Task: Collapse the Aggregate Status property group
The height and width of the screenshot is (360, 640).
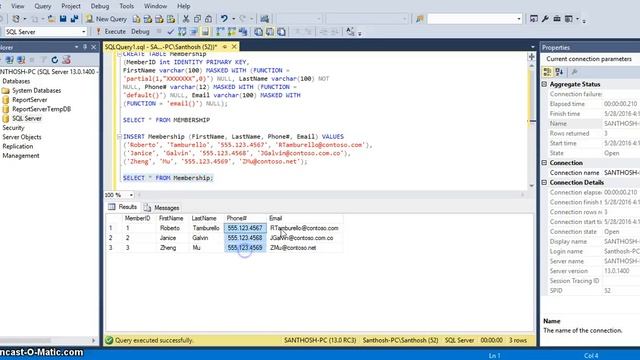Action: click(x=544, y=84)
